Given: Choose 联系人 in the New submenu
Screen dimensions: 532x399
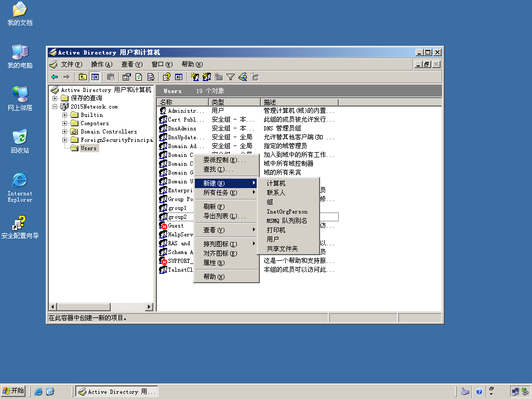Looking at the screenshot, I should coord(288,193).
